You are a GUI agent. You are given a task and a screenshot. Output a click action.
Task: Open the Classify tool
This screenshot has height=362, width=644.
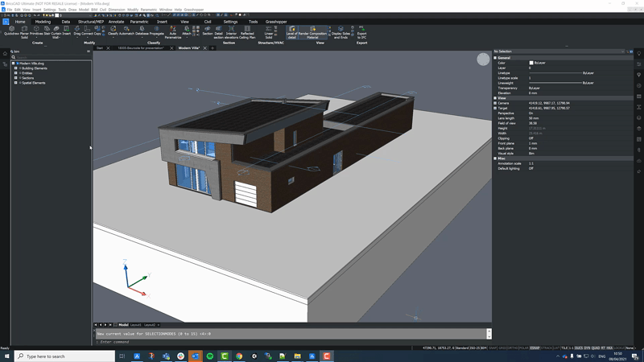click(x=113, y=31)
